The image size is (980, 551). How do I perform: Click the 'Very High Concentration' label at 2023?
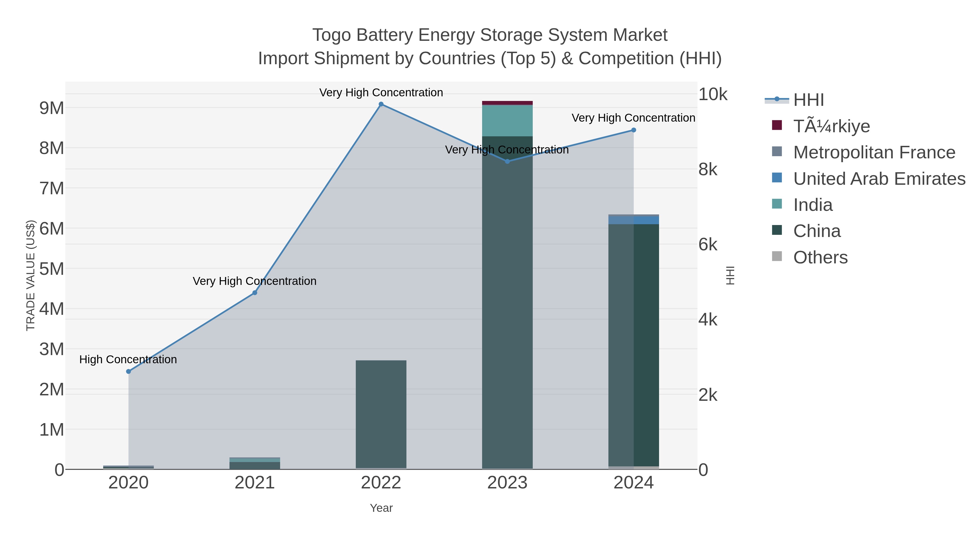tap(507, 150)
